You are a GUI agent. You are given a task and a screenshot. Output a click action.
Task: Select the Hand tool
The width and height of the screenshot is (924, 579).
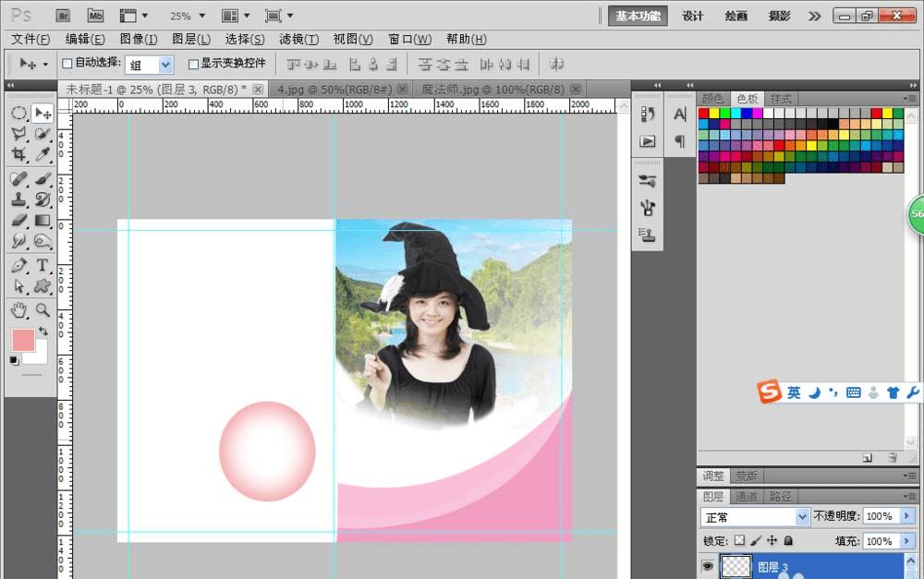18,310
